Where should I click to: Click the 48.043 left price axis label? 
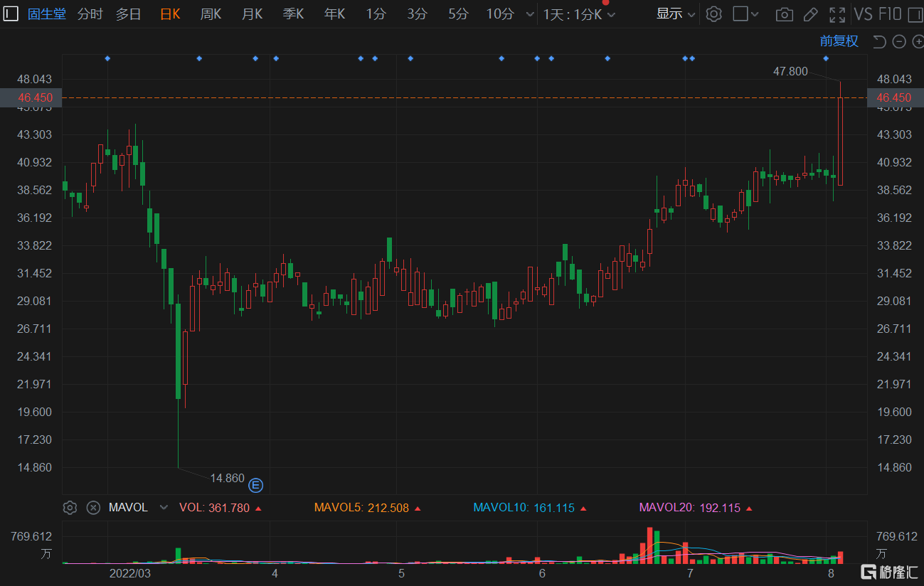pyautogui.click(x=36, y=79)
